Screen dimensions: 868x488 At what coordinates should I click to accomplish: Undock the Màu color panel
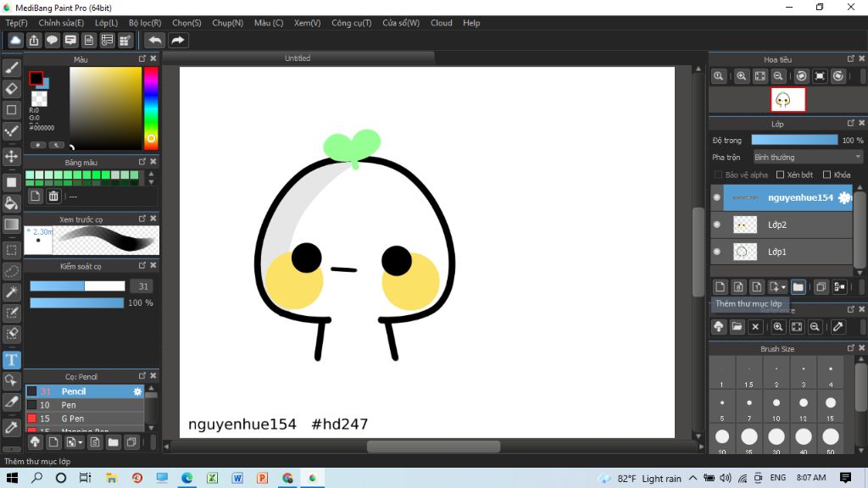point(142,58)
